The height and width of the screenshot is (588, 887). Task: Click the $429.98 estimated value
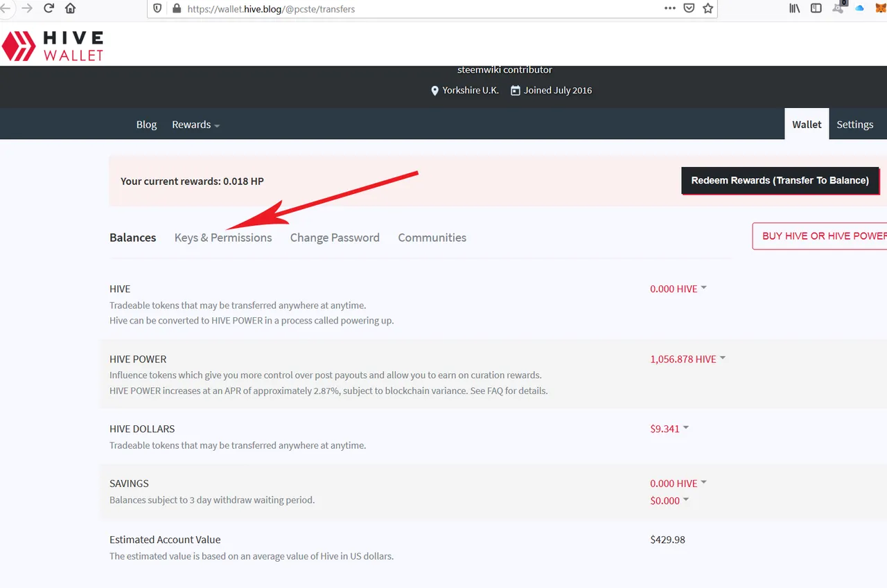(x=667, y=540)
